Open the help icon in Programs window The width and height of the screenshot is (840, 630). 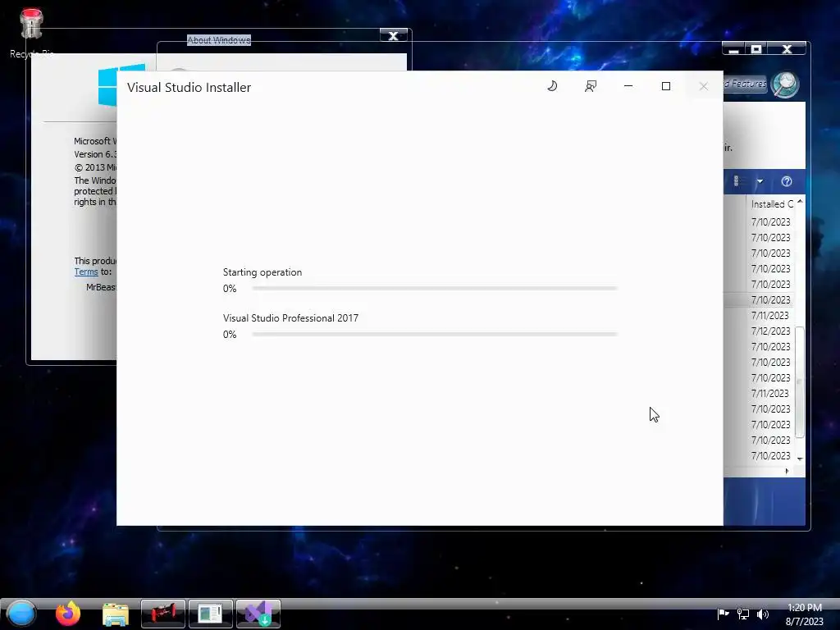pyautogui.click(x=787, y=181)
